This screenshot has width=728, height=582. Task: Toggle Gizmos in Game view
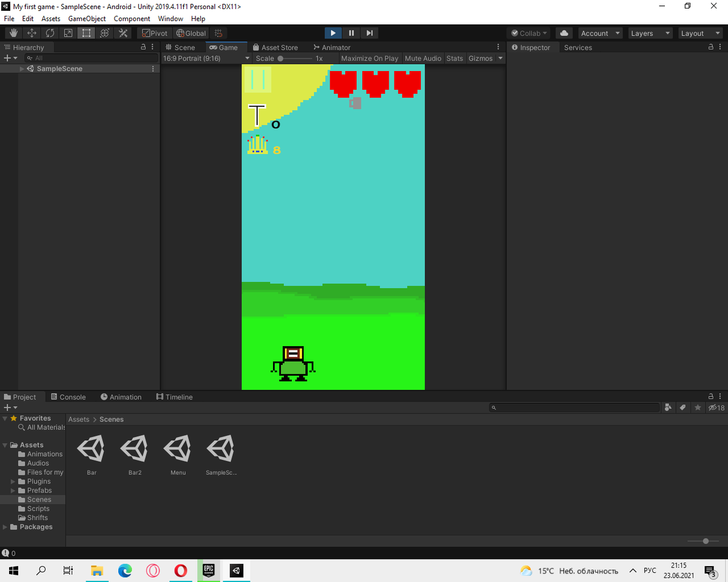pos(480,58)
